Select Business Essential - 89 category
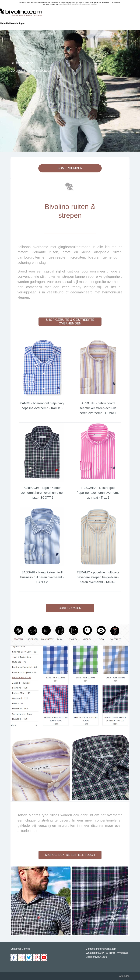The image size is (140, 980). pyautogui.click(x=24, y=667)
